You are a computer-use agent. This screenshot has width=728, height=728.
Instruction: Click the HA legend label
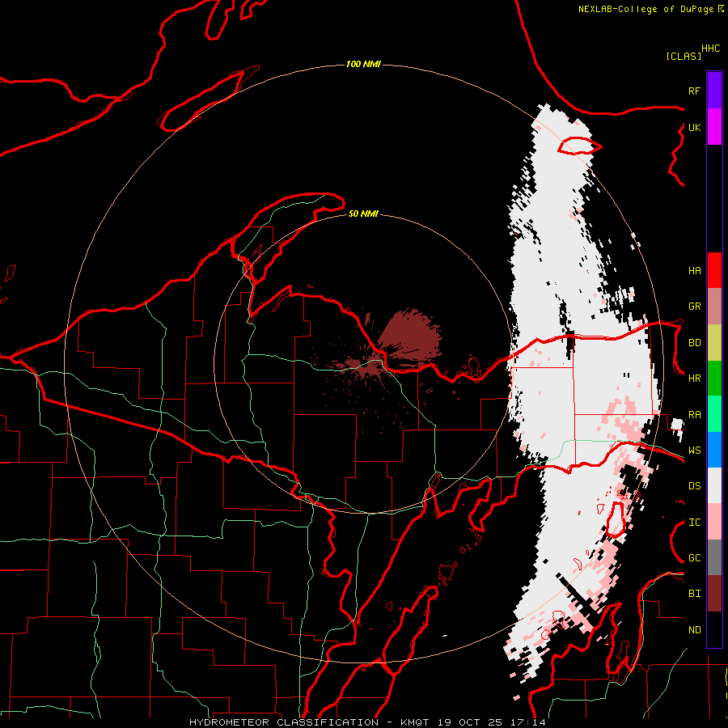694,270
